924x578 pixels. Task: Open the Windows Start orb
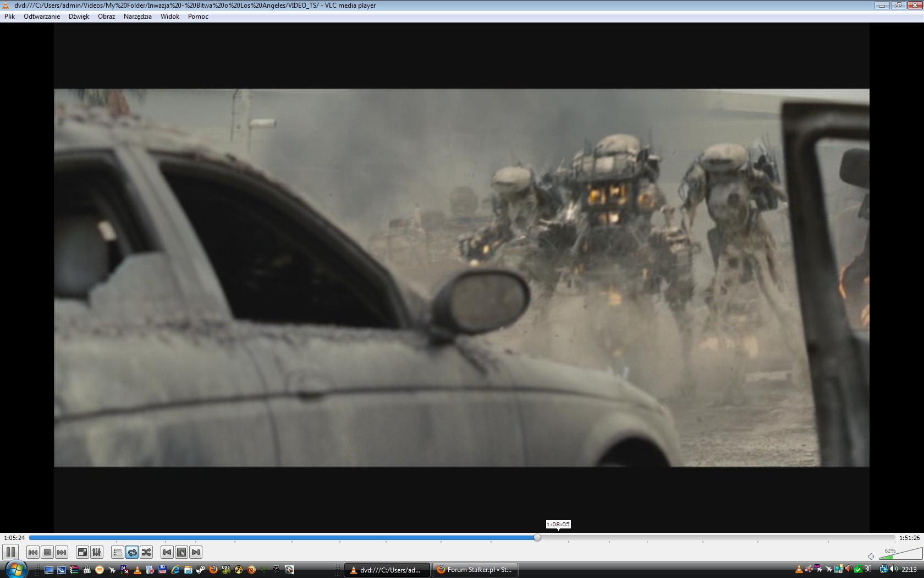(x=15, y=569)
